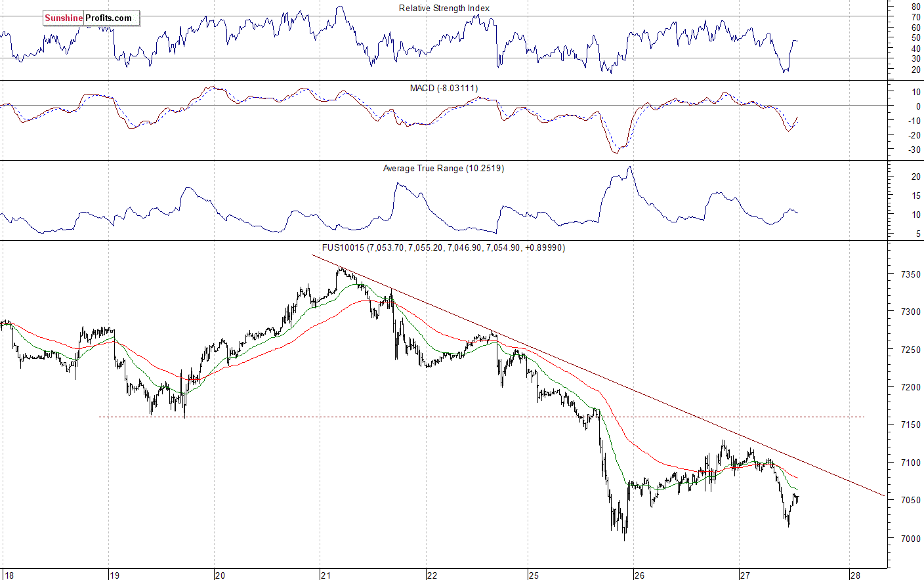Image resolution: width=924 pixels, height=580 pixels.
Task: Select date label 22 on time axis
Action: pyautogui.click(x=432, y=575)
